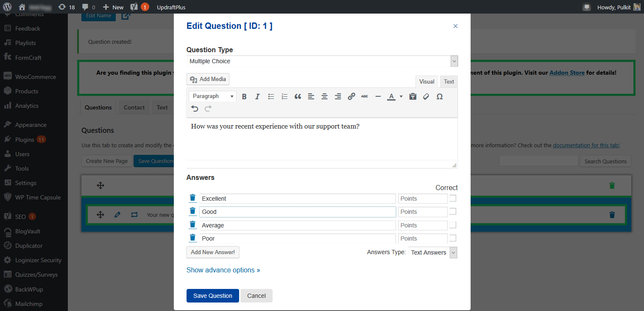644x311 pixels.
Task: Save the question
Action: (212, 296)
